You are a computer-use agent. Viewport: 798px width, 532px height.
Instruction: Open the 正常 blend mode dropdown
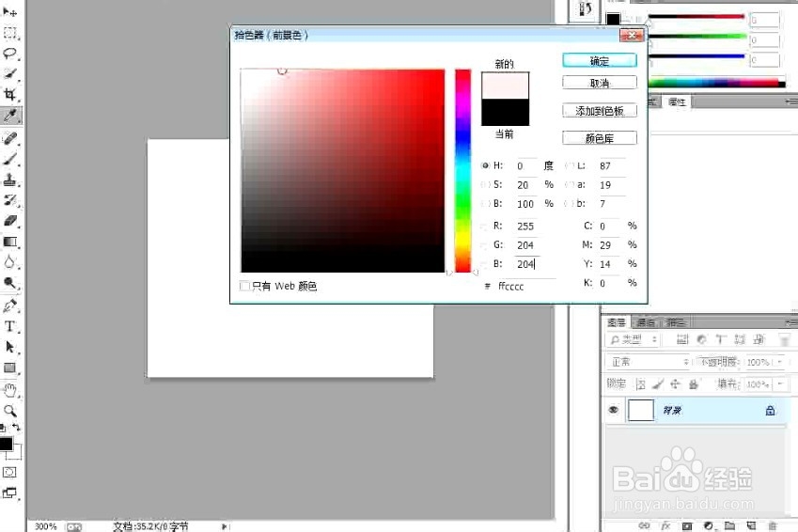[648, 362]
